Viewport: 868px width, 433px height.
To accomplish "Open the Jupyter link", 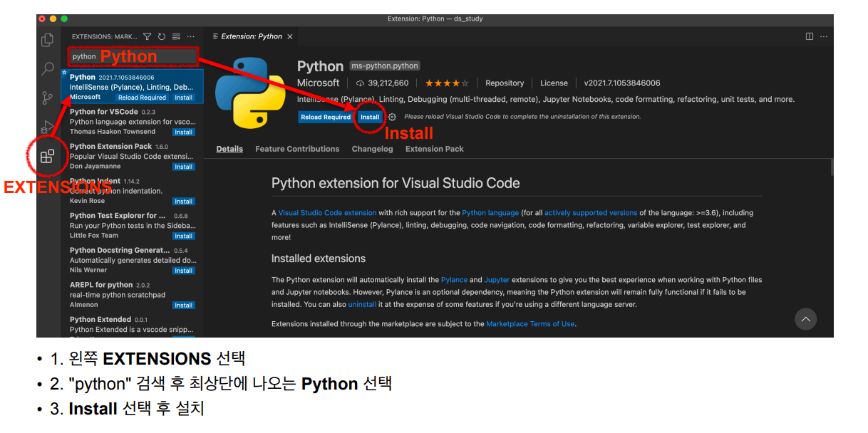I will click(497, 280).
